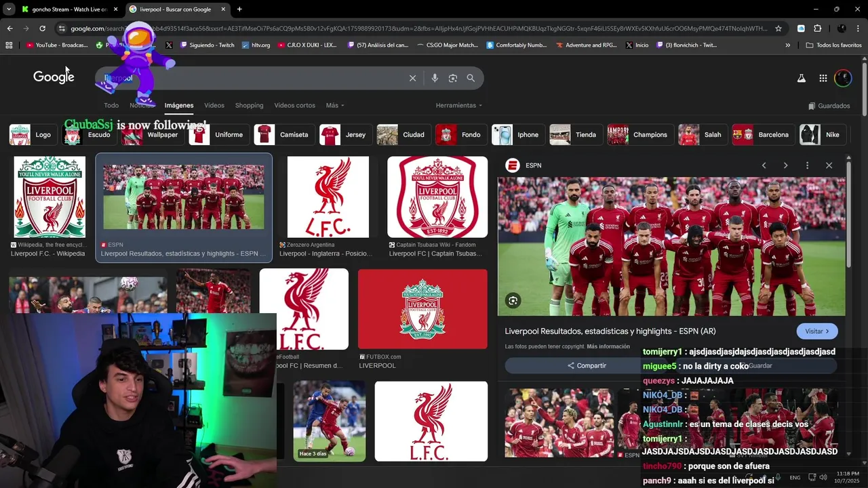Close the liverpool Google tab
Viewport: 868px width, 488px height.
point(223,9)
